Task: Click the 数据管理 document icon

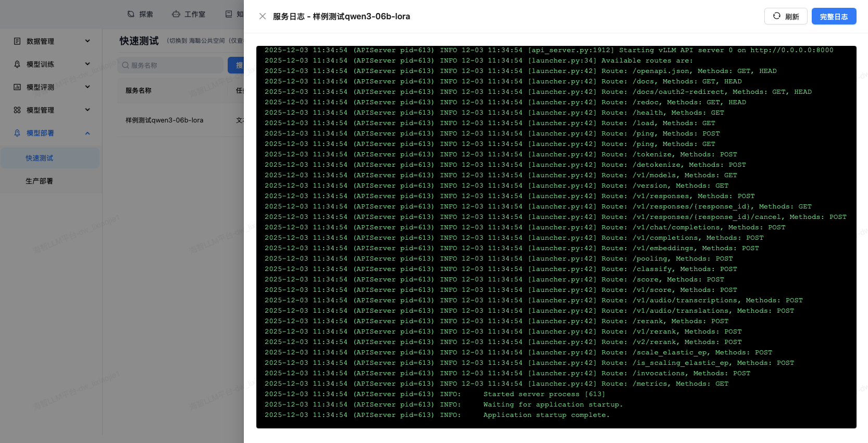Action: [x=17, y=41]
